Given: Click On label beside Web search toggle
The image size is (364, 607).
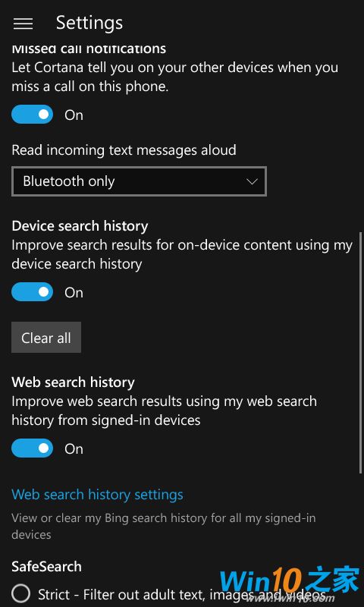Looking at the screenshot, I should click(74, 448).
